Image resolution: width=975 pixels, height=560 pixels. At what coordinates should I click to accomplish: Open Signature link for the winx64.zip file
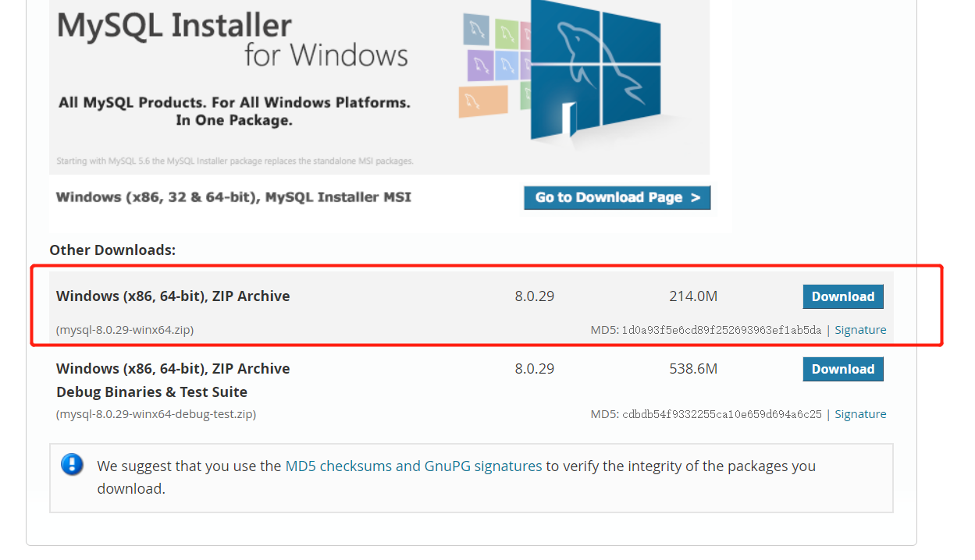(x=860, y=330)
